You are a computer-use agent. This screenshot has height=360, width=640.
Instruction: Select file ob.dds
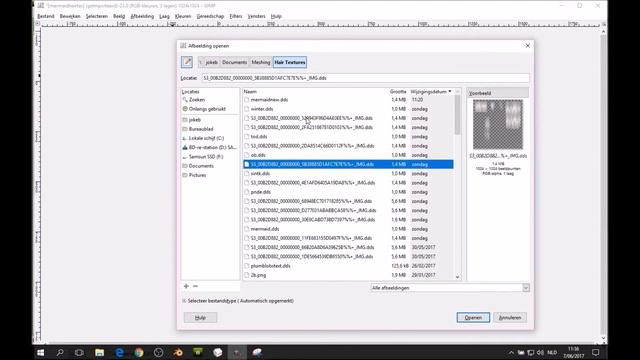point(258,155)
